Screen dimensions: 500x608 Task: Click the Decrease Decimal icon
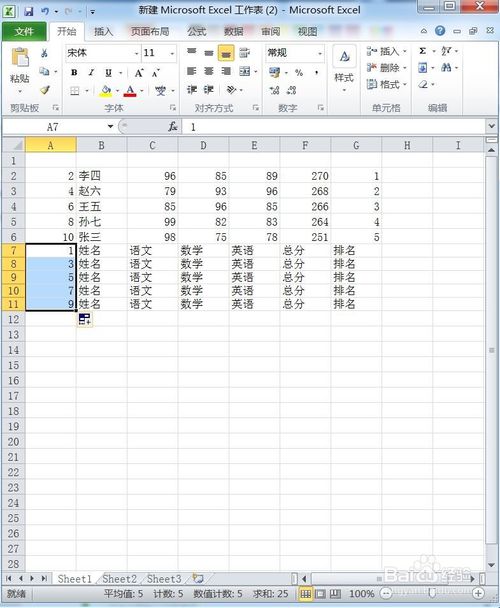[x=291, y=91]
